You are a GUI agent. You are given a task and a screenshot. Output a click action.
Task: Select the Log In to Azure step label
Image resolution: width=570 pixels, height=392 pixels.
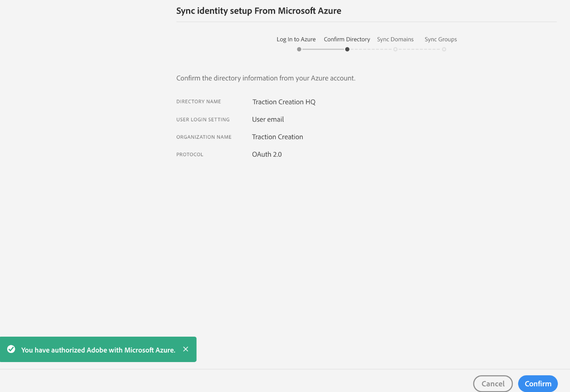coord(296,39)
